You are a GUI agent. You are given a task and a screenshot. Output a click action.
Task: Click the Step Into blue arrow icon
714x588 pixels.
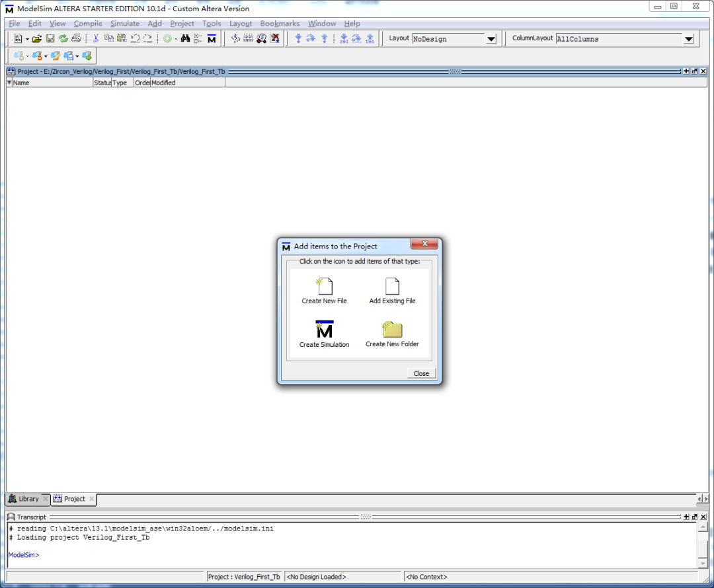coord(298,39)
